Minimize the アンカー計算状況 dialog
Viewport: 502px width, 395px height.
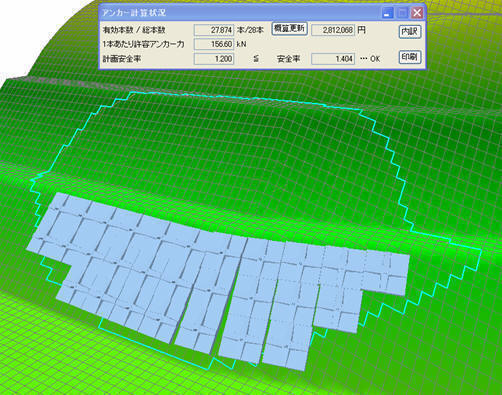click(x=387, y=13)
